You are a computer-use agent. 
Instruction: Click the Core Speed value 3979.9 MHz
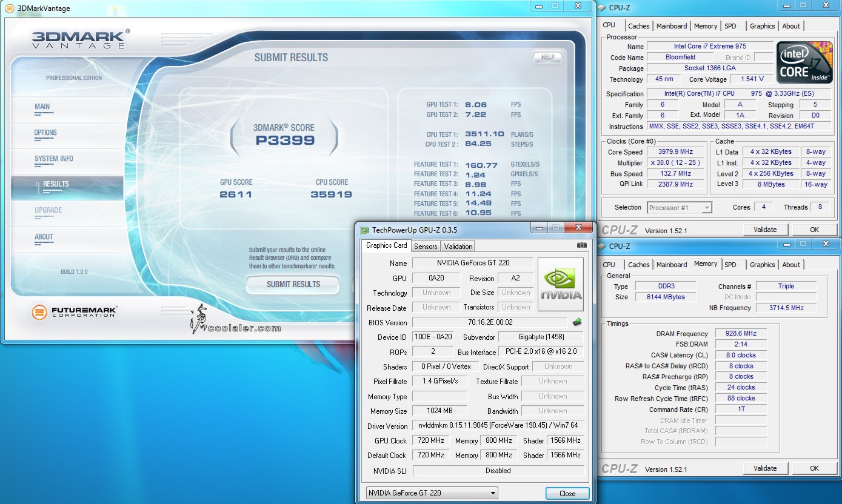point(675,152)
